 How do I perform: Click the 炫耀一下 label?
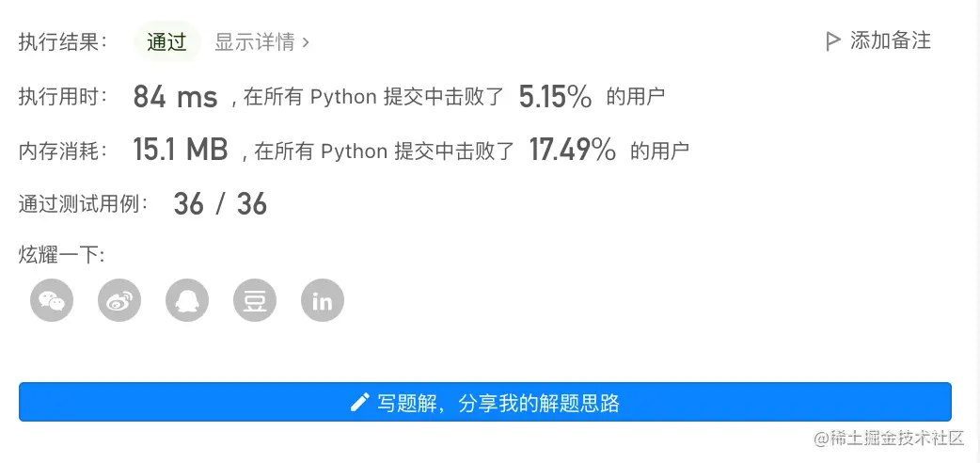pos(61,254)
